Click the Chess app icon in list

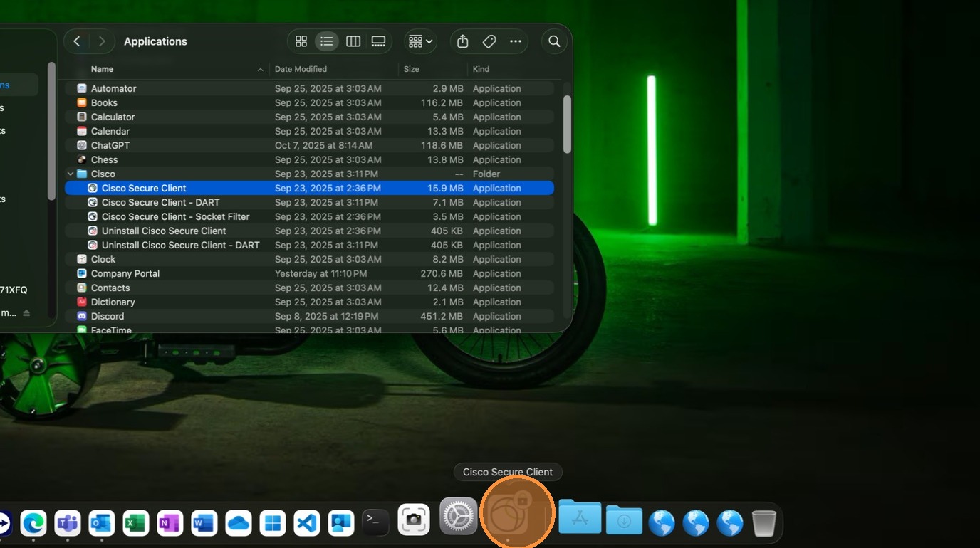coord(82,159)
